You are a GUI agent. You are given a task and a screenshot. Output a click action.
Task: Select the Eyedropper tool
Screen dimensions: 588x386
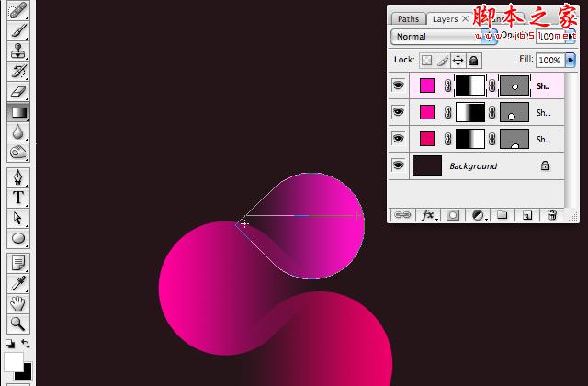(18, 283)
